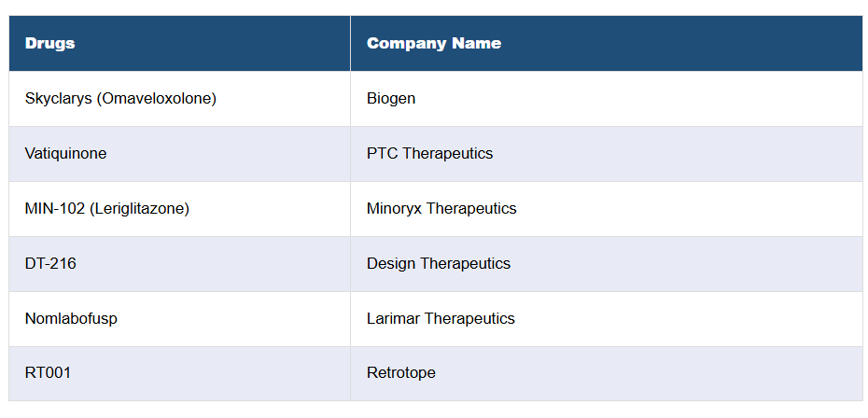Click the word Therapeutics after Larimar
868x418 pixels.
(469, 318)
